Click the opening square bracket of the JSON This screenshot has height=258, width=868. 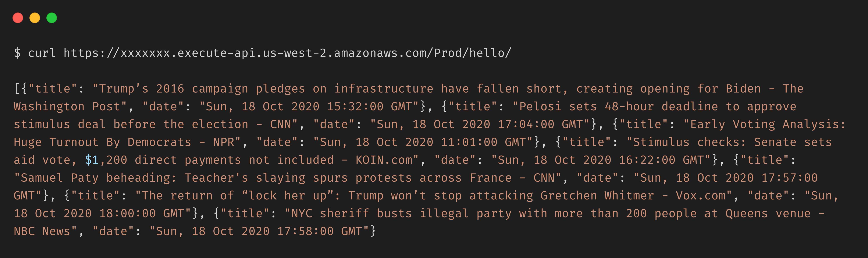click(17, 89)
